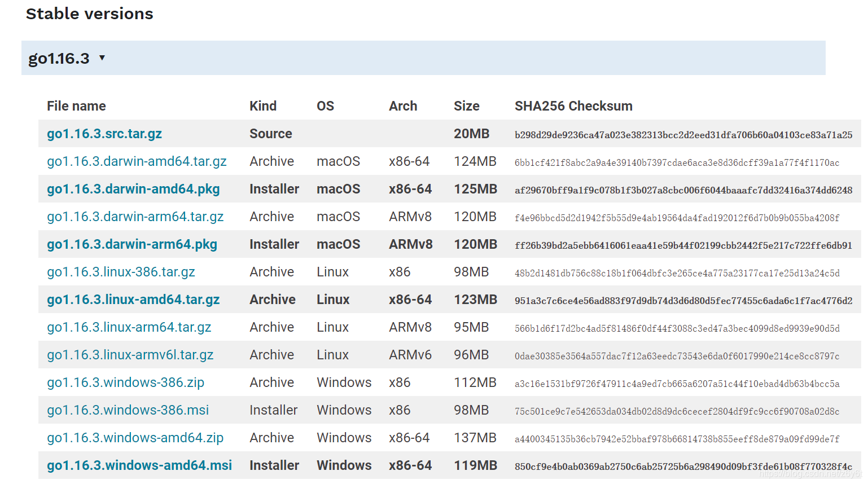The image size is (868, 484).
Task: Select checksum starting with 0dae30385e35
Action: pyautogui.click(x=677, y=356)
